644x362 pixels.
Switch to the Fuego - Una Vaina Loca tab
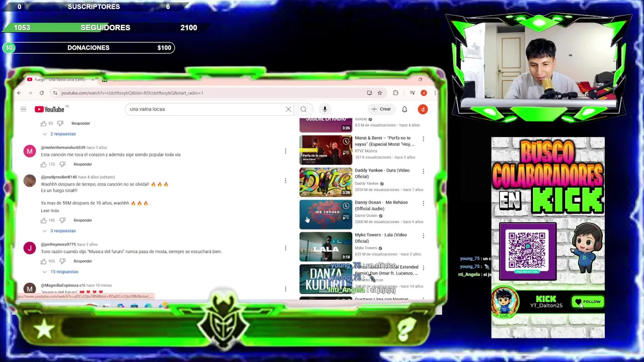click(59, 80)
